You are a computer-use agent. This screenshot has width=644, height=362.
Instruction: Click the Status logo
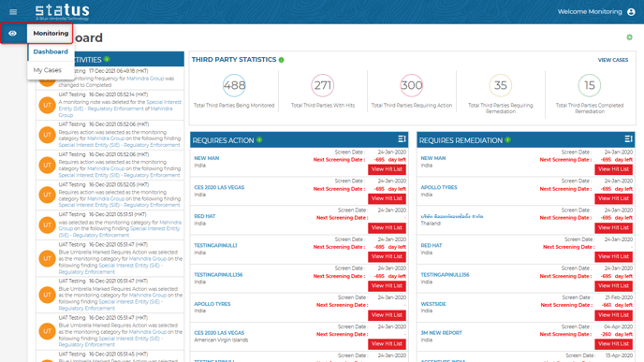pyautogui.click(x=62, y=11)
